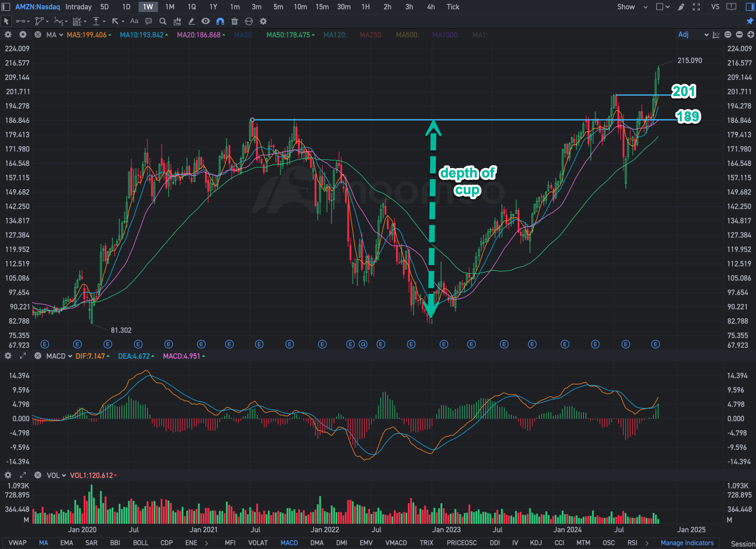Click the XY axis settings icon
The image size is (756, 549).
click(x=716, y=34)
